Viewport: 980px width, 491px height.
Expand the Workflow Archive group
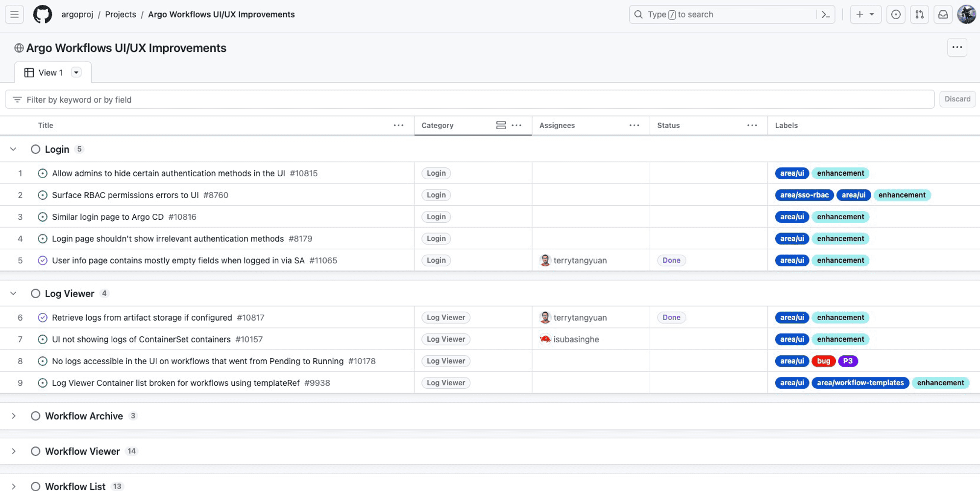pos(13,416)
